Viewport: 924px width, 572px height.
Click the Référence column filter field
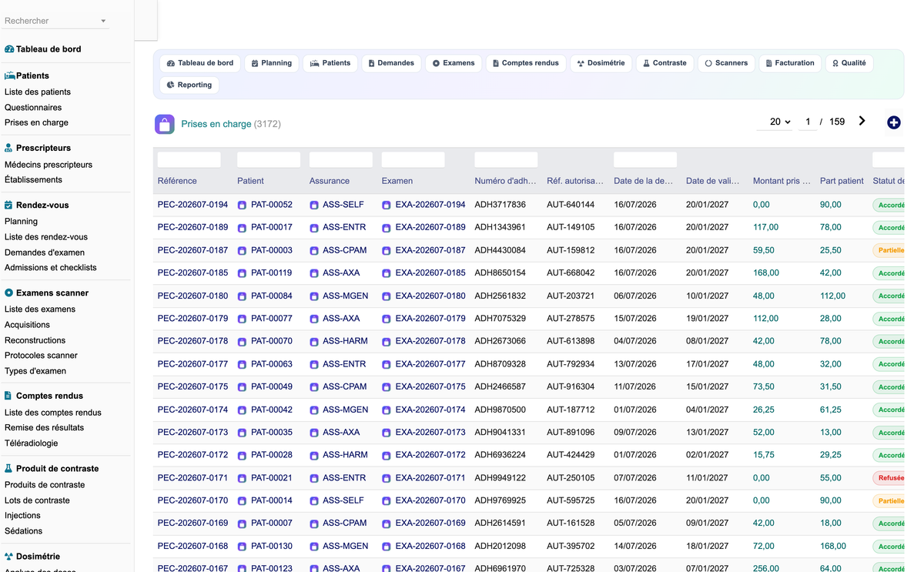coord(189,159)
